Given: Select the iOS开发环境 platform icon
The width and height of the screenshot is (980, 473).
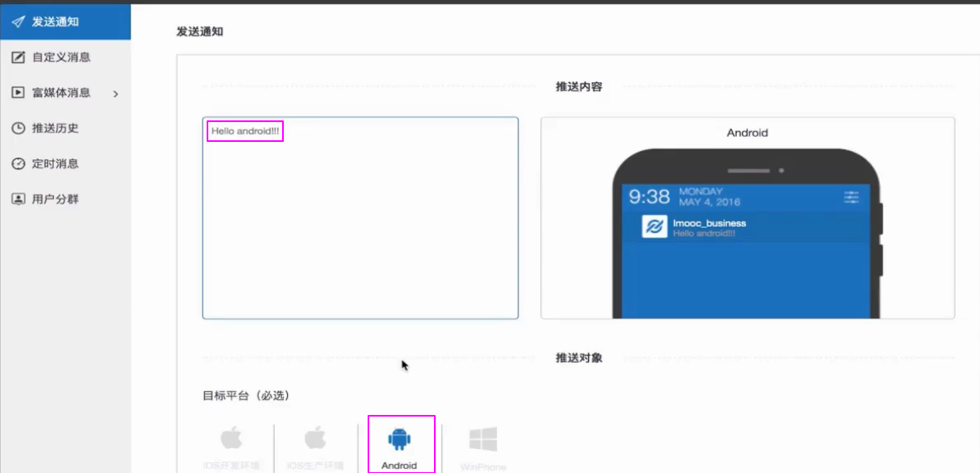Looking at the screenshot, I should pos(232,439).
